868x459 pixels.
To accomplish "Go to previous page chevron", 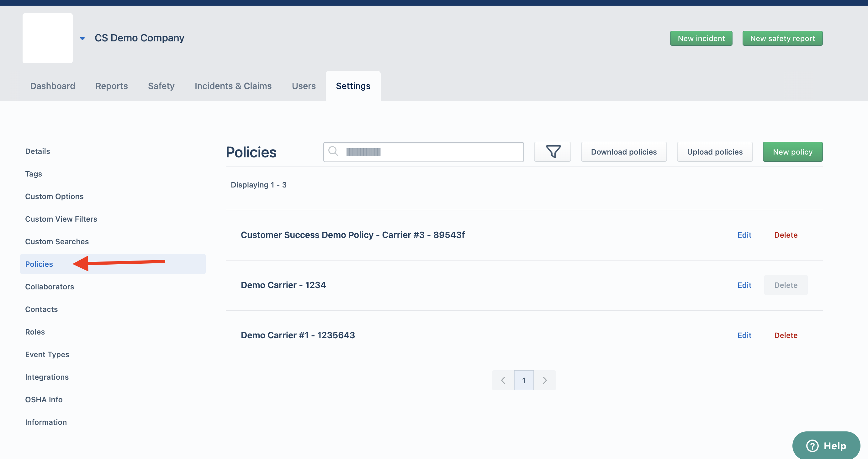I will tap(503, 380).
